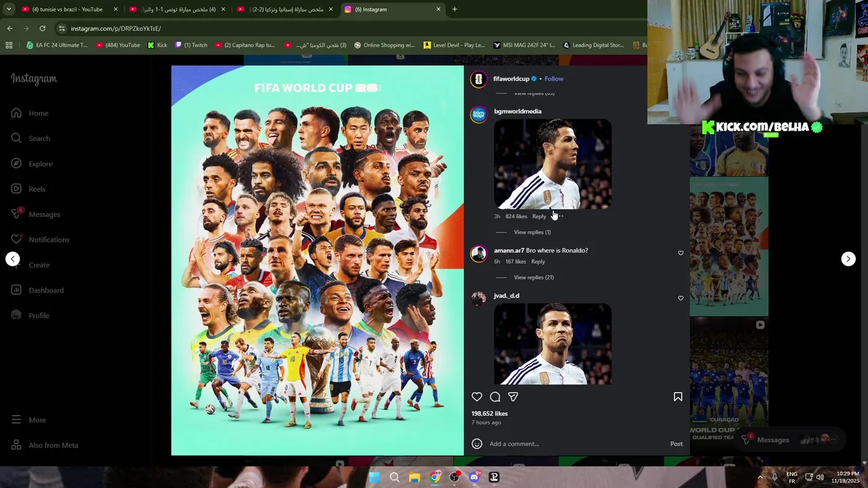Open the Search panel in sidebar

(31, 138)
